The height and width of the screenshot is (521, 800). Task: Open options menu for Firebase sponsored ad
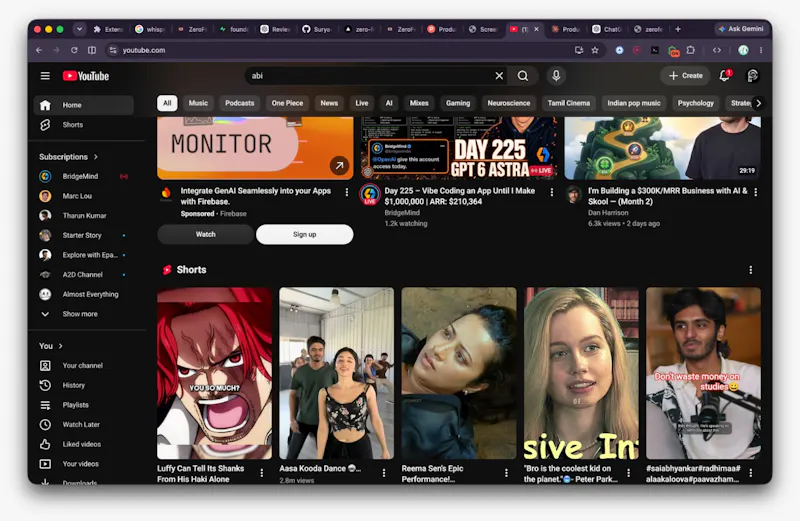tap(347, 192)
